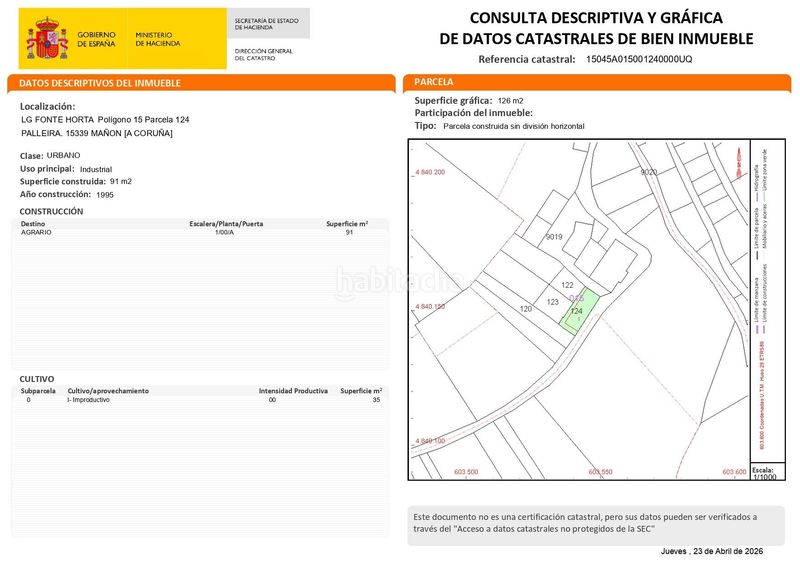Click the 'Escalera/Planta/Puerta' column header
The image size is (800, 565).
pyautogui.click(x=226, y=224)
